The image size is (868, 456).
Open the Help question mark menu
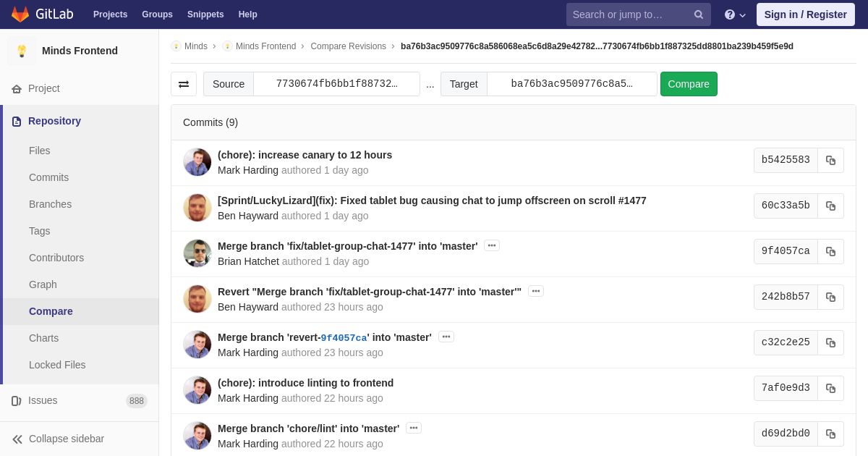pos(735,14)
